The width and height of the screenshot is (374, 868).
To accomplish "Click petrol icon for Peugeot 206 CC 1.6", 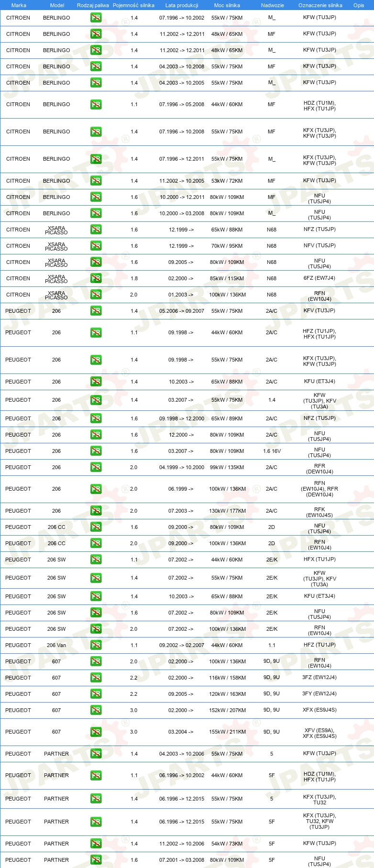I will coord(96,527).
